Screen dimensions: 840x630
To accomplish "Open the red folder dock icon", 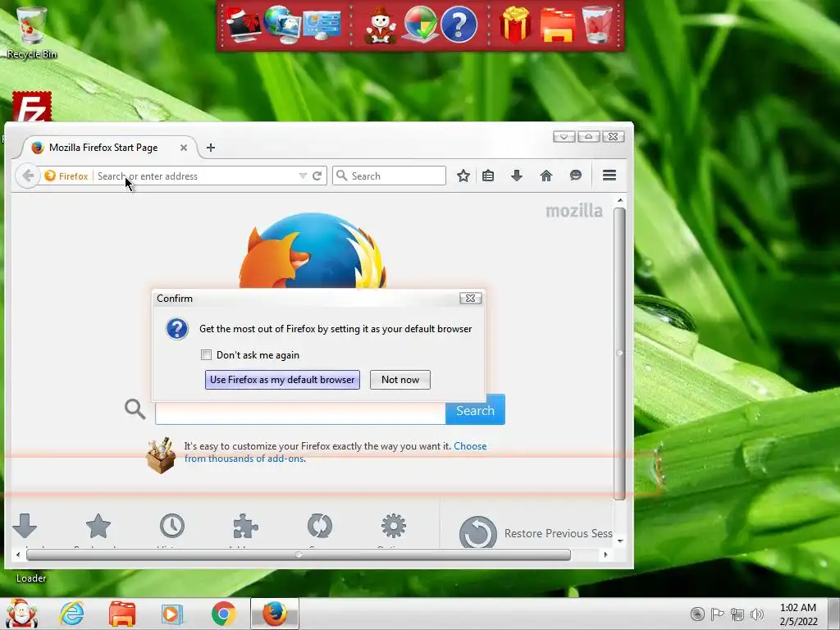I will (558, 25).
